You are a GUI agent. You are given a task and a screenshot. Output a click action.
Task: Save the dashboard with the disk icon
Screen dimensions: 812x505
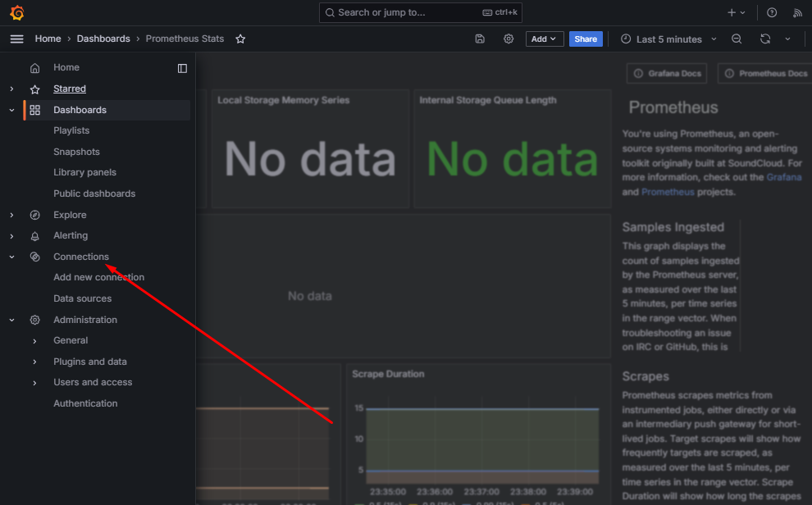click(x=480, y=39)
